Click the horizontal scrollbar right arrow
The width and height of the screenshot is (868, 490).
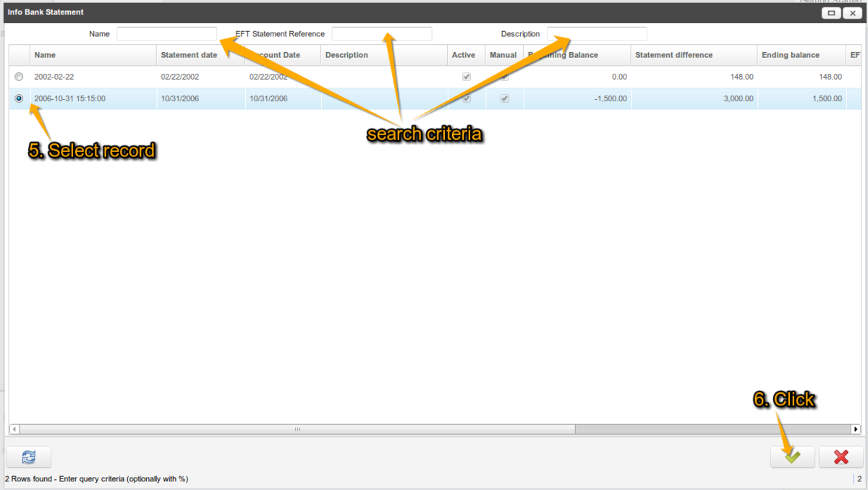pyautogui.click(x=856, y=429)
